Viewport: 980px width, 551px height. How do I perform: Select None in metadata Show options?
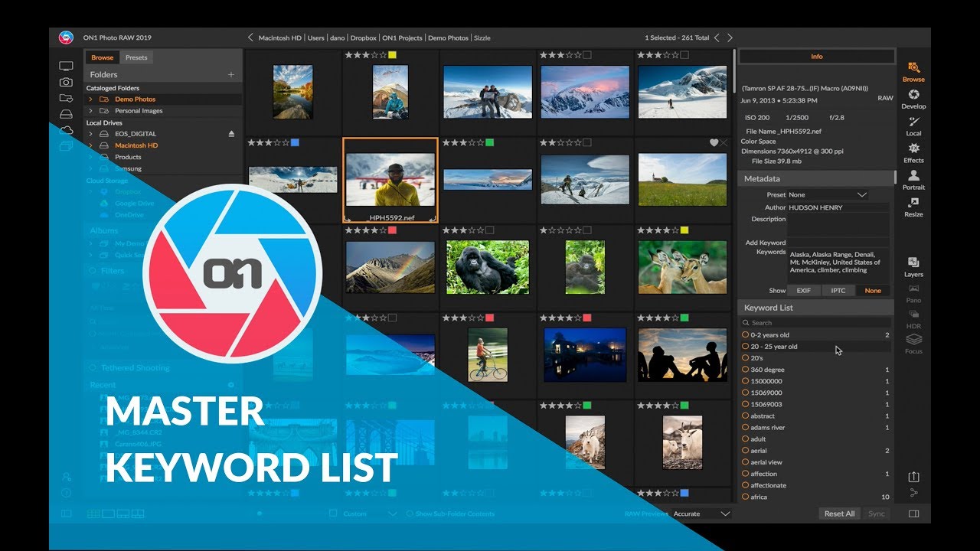tap(873, 291)
